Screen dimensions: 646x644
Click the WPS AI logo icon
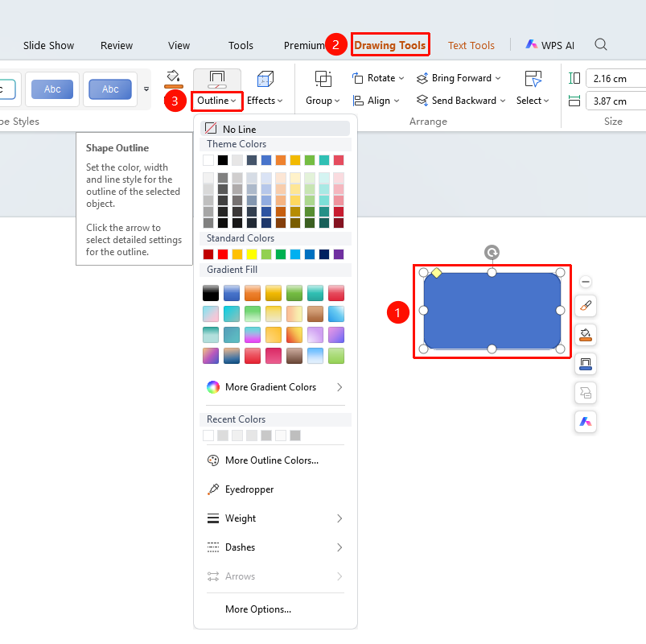coord(531,44)
